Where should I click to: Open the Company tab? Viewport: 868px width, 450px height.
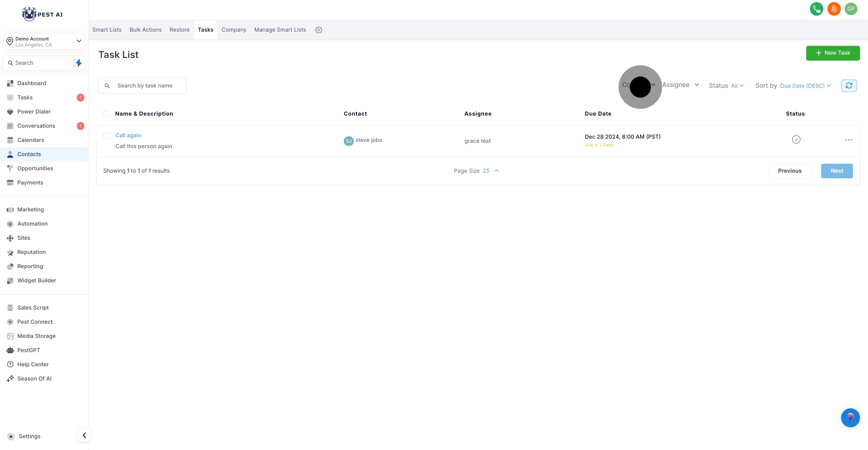tap(233, 30)
